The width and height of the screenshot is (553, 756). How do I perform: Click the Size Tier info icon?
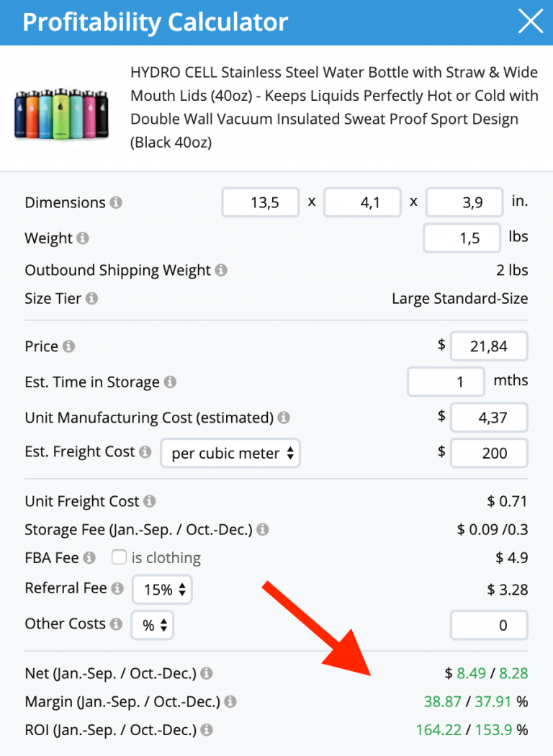point(91,299)
